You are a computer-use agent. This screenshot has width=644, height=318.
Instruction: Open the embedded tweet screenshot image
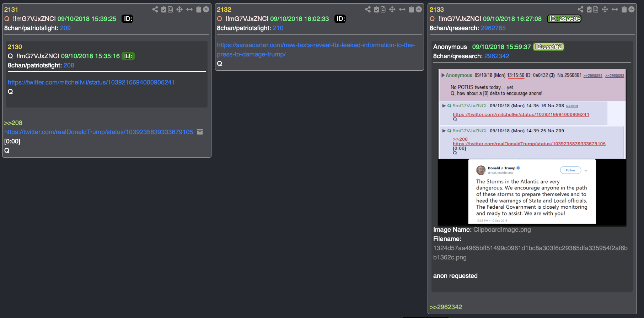[532, 147]
